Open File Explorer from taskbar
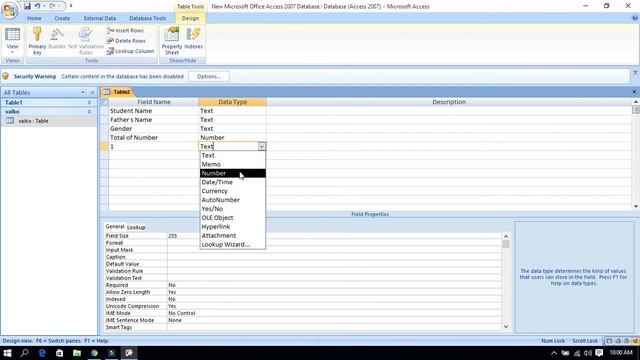 tap(77, 353)
